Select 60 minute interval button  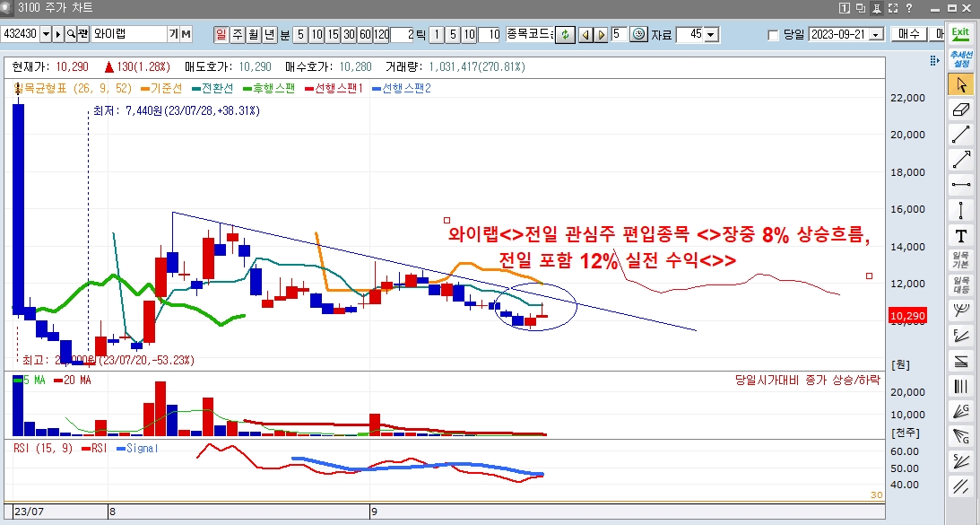click(365, 34)
